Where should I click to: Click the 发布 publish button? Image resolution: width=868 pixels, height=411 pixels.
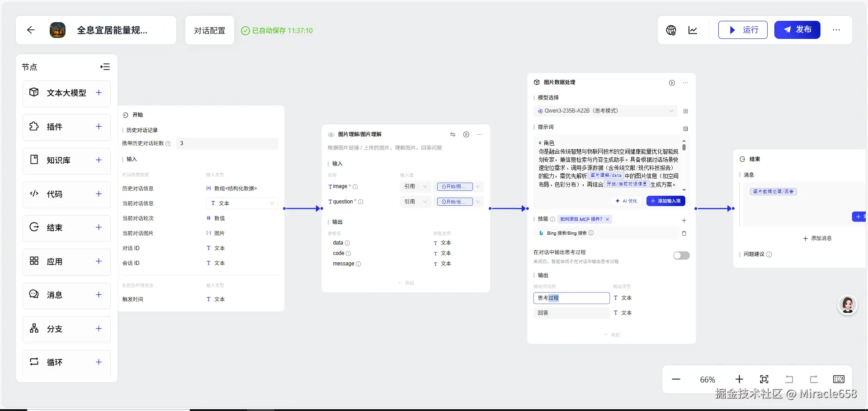[797, 29]
